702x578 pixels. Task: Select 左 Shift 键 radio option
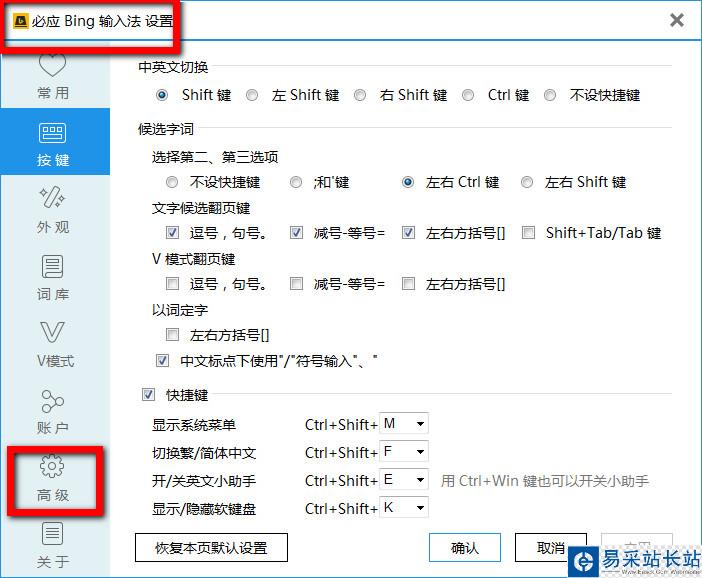coord(252,95)
